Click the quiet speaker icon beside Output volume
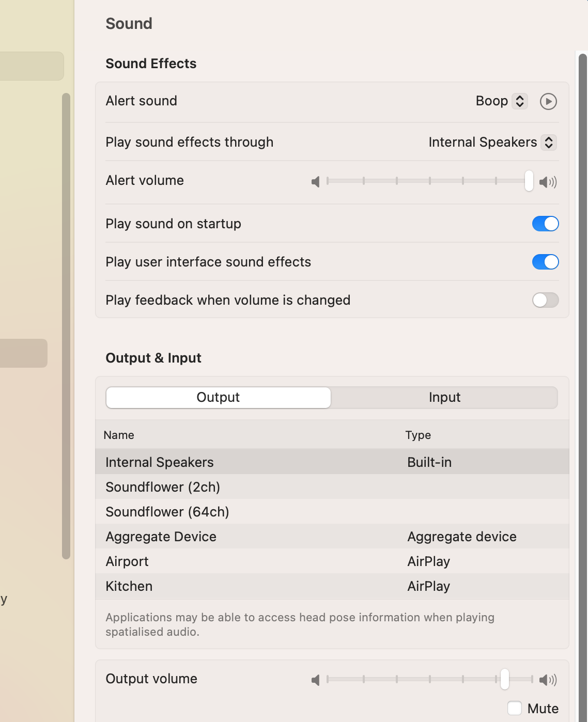Screen dimensions: 588x722 click(315, 680)
